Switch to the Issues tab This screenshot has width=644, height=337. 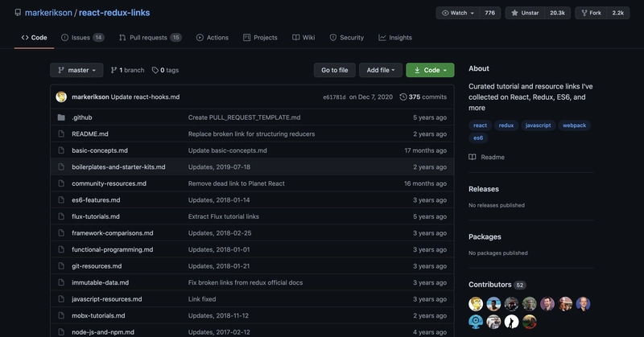(x=83, y=37)
